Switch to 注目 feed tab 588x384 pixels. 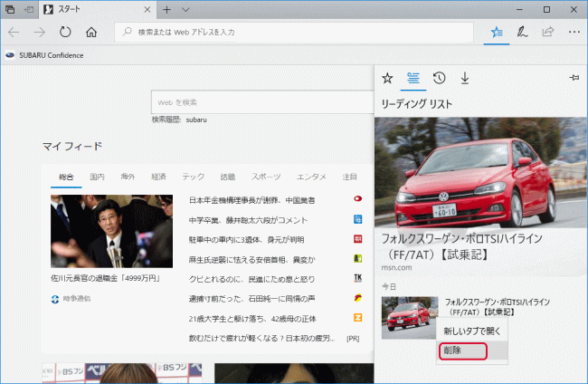pyautogui.click(x=349, y=177)
